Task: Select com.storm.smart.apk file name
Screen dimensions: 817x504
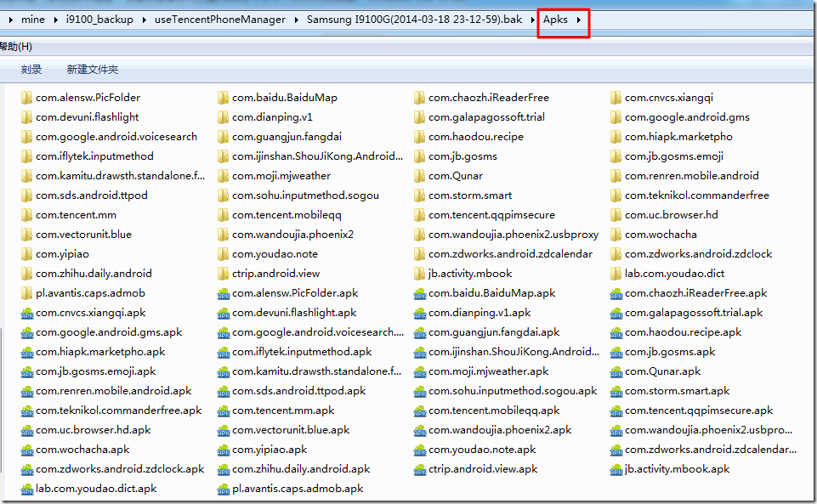Action: [x=678, y=392]
